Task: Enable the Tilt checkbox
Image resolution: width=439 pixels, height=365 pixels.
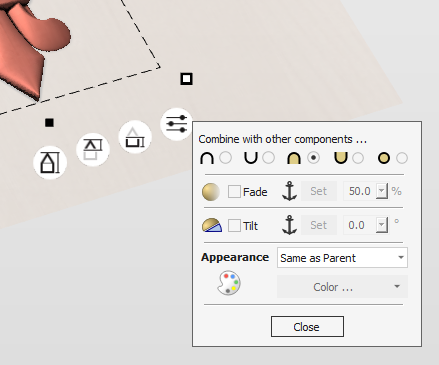Action: [x=234, y=226]
